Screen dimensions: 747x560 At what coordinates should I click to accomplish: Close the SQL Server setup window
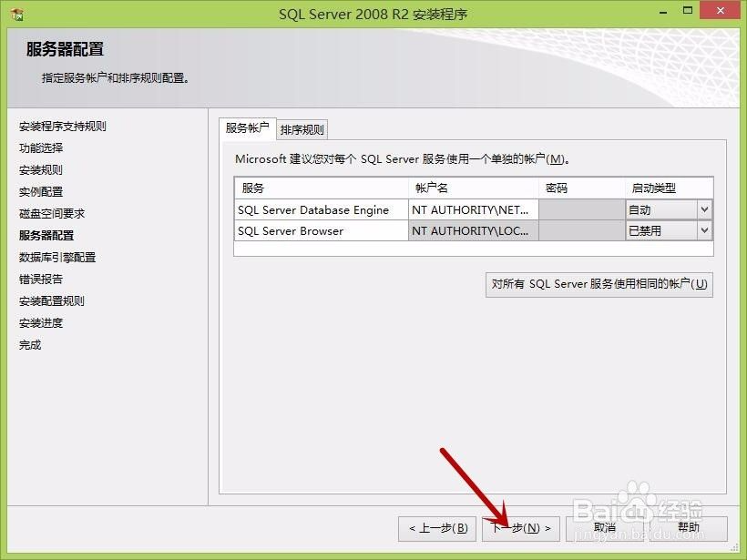(721, 13)
